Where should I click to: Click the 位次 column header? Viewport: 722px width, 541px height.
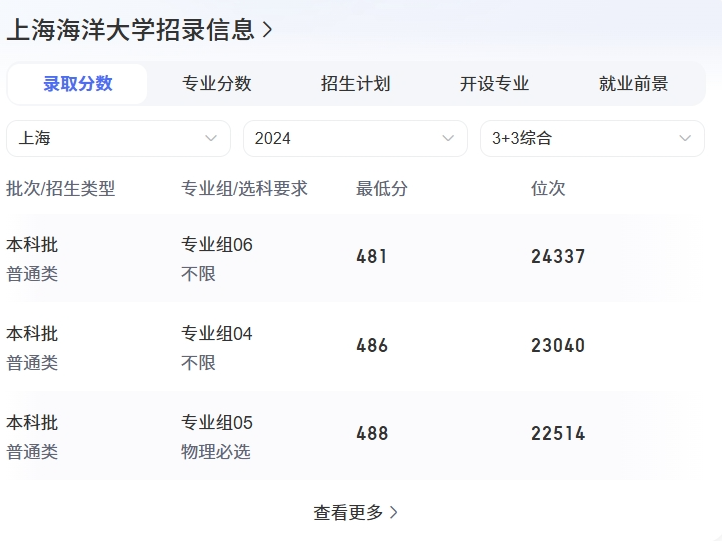coord(548,188)
